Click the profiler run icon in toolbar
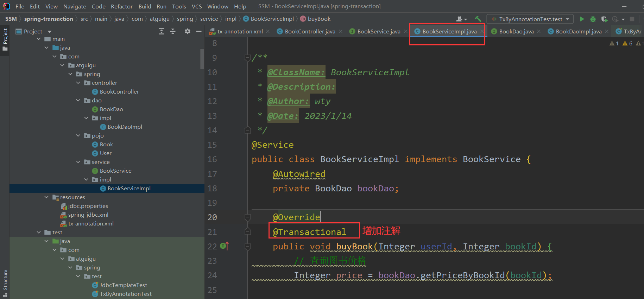644x299 pixels. (615, 19)
